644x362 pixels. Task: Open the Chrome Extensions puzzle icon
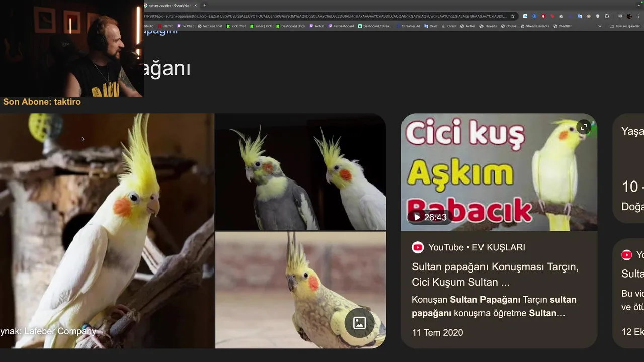coord(607,16)
